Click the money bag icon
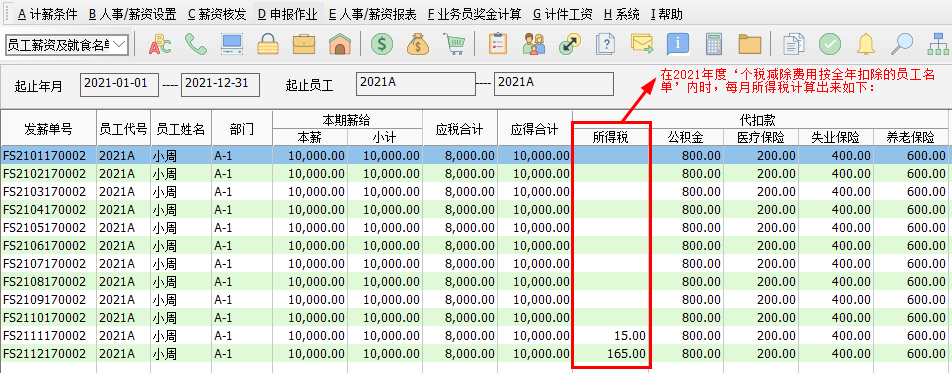 tap(418, 44)
